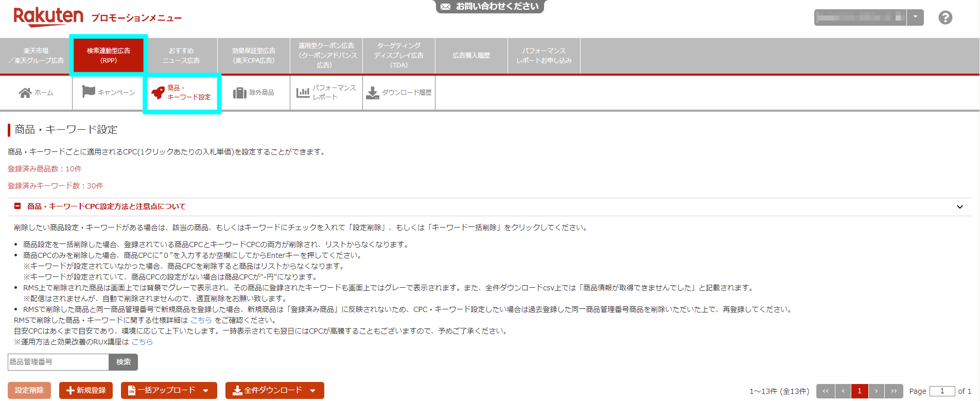Image resolution: width=980 pixels, height=401 pixels.
Task: Select the 検索連動型広告 (RPP) tab
Action: pyautogui.click(x=109, y=56)
